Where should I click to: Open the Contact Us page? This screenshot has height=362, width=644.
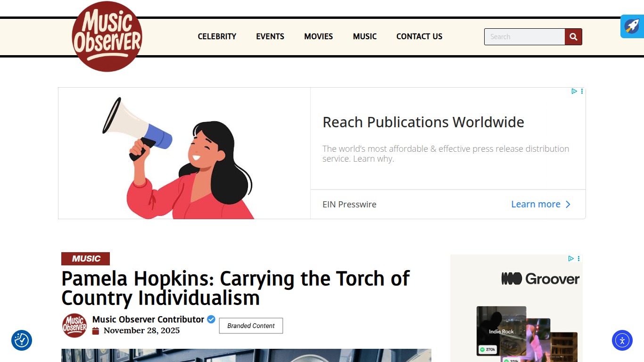pyautogui.click(x=419, y=36)
